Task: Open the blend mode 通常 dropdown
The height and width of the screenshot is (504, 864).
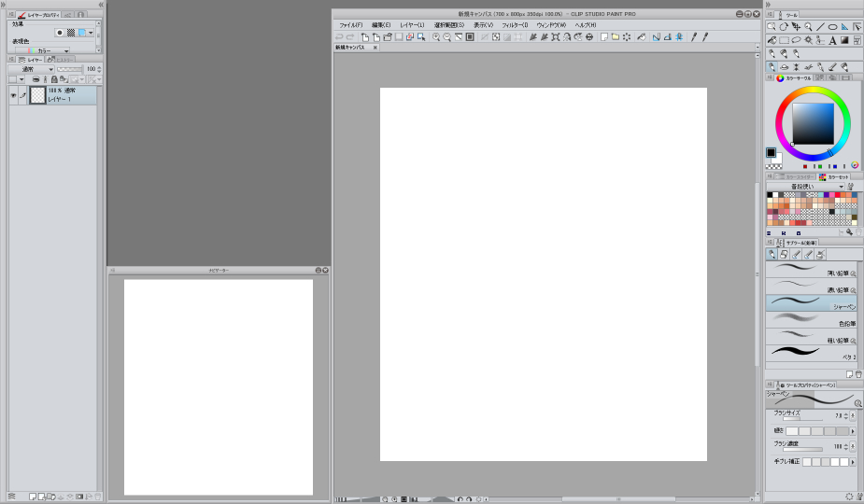Action: 31,69
